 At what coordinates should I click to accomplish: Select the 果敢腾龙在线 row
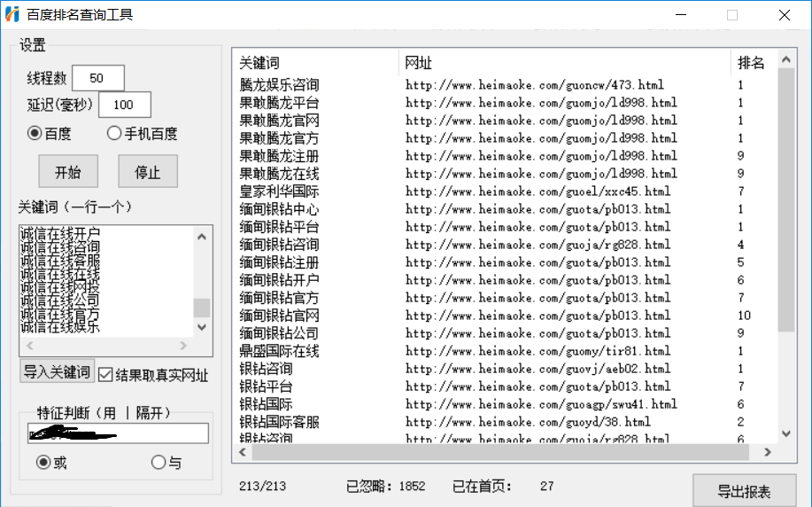tap(506, 173)
